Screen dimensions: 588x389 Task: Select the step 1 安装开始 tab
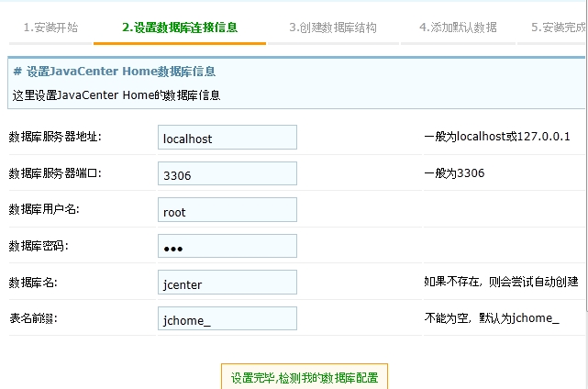click(x=50, y=28)
